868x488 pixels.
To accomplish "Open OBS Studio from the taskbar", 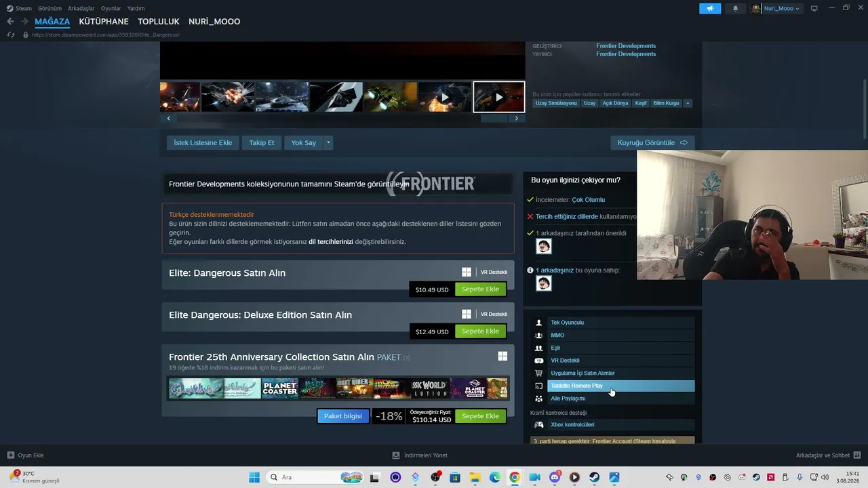I will tap(435, 477).
